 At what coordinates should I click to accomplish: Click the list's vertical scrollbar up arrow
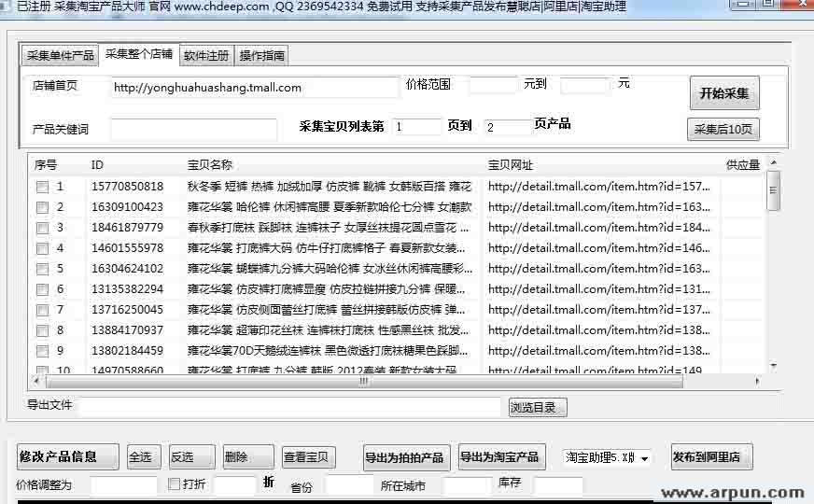click(774, 162)
